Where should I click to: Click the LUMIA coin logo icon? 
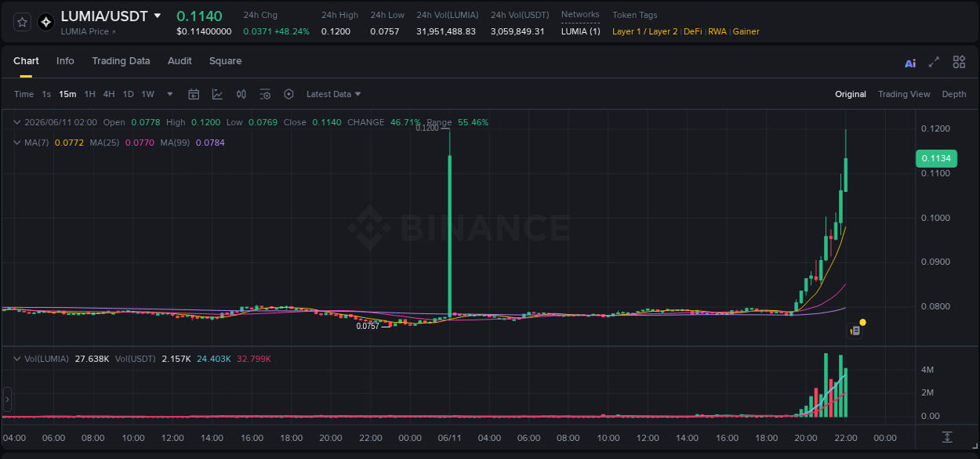point(46,22)
